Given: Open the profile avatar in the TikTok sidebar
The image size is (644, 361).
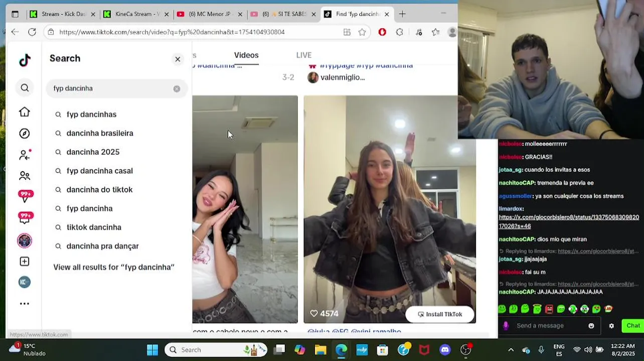Looking at the screenshot, I should [25, 241].
